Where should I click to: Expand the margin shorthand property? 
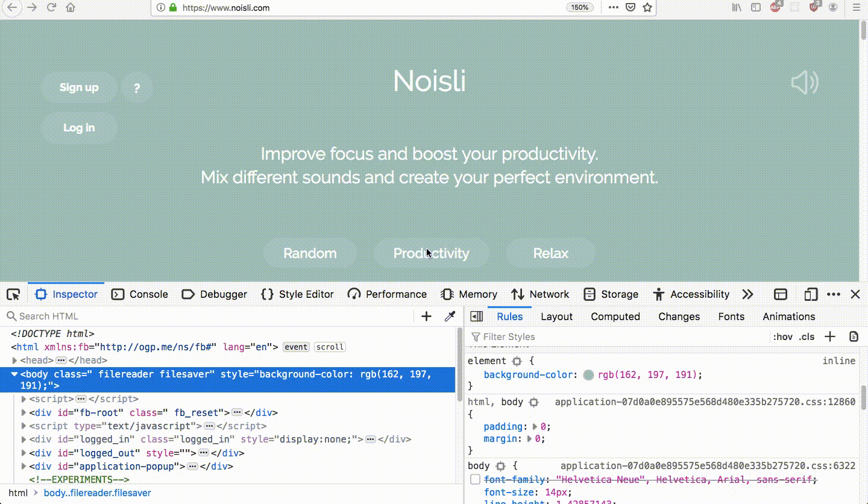[530, 439]
